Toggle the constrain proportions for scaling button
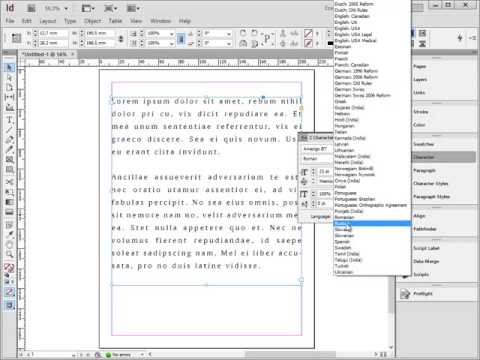The image size is (480, 360). coord(181,38)
